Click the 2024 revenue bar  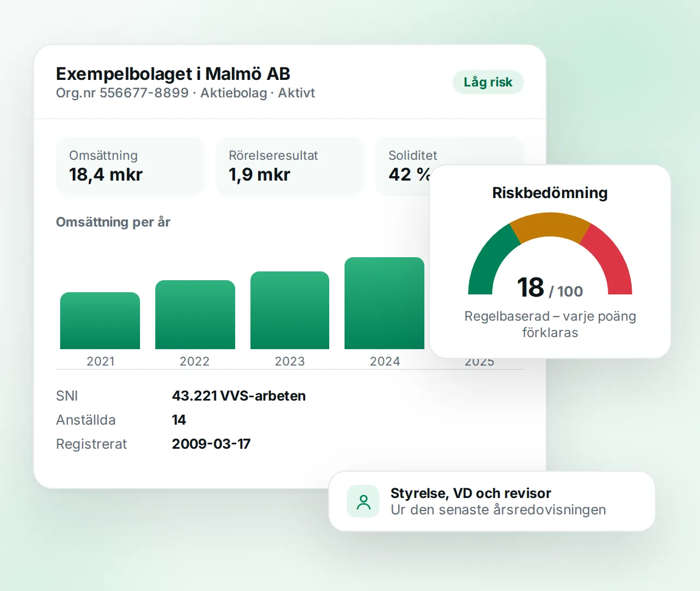click(x=384, y=303)
